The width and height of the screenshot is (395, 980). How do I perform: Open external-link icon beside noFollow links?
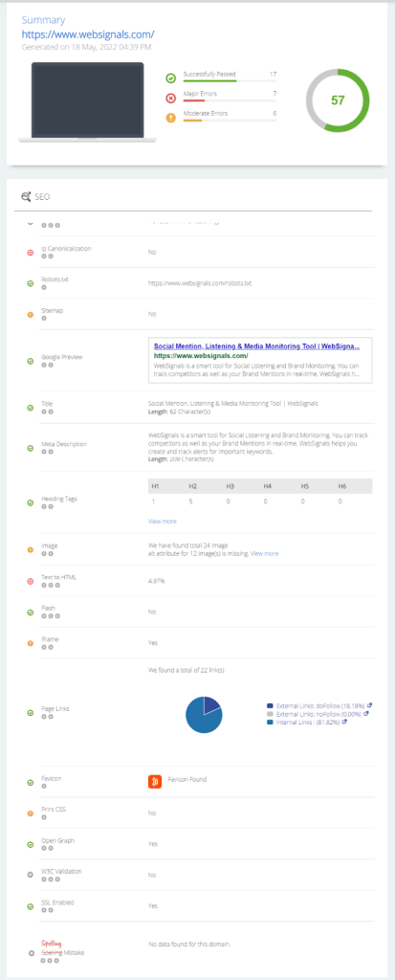click(x=366, y=713)
